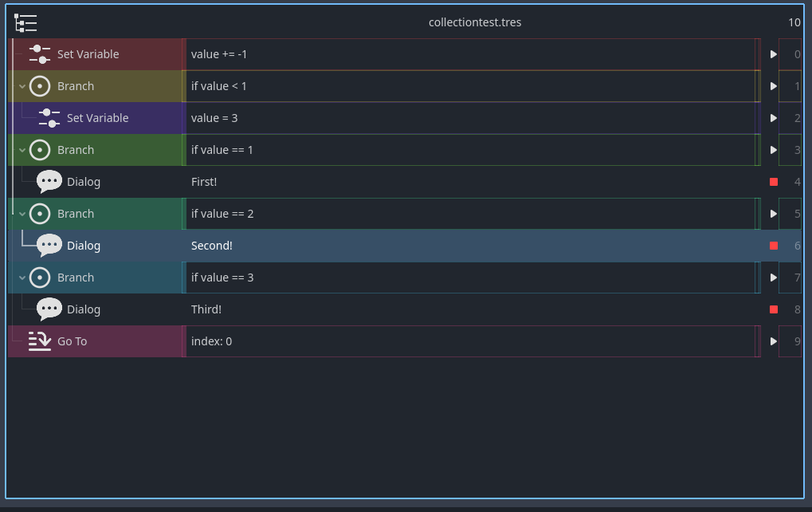Click the Set Variable icon beside "value = 3"
Viewport: 812px width, 512px height.
click(48, 117)
